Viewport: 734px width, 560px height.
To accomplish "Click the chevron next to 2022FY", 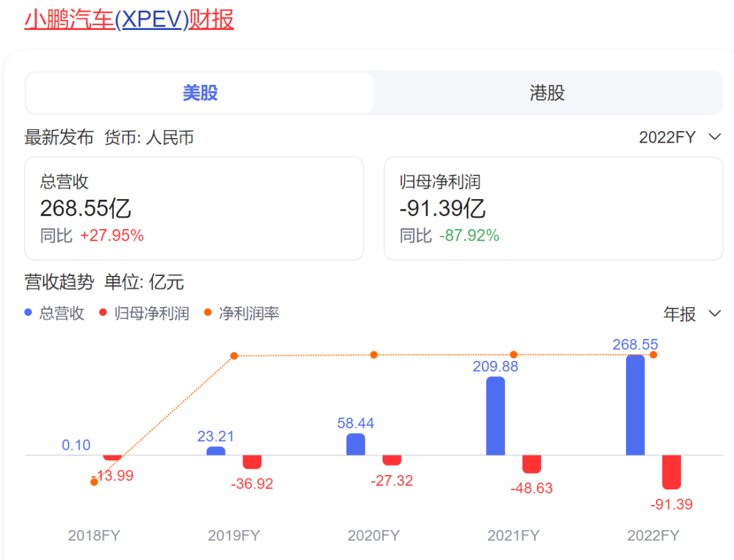I will [x=714, y=137].
